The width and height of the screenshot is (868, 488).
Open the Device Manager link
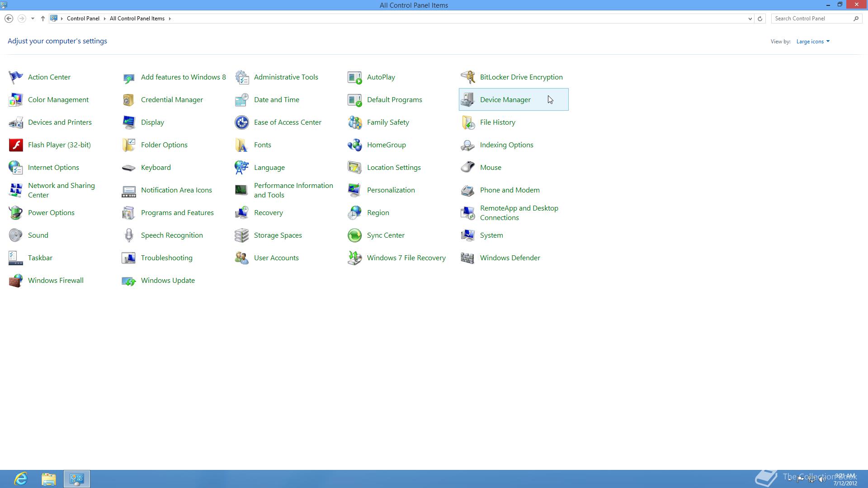point(505,100)
